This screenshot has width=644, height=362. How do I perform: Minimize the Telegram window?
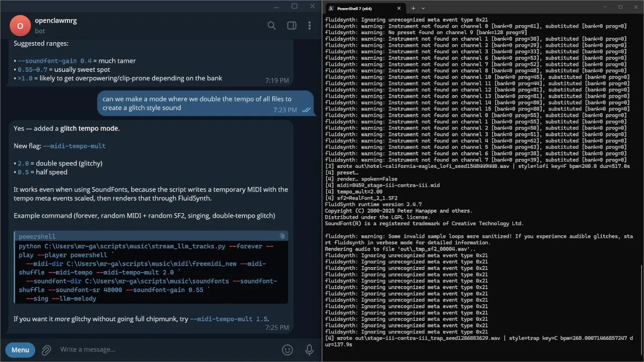[x=275, y=6]
